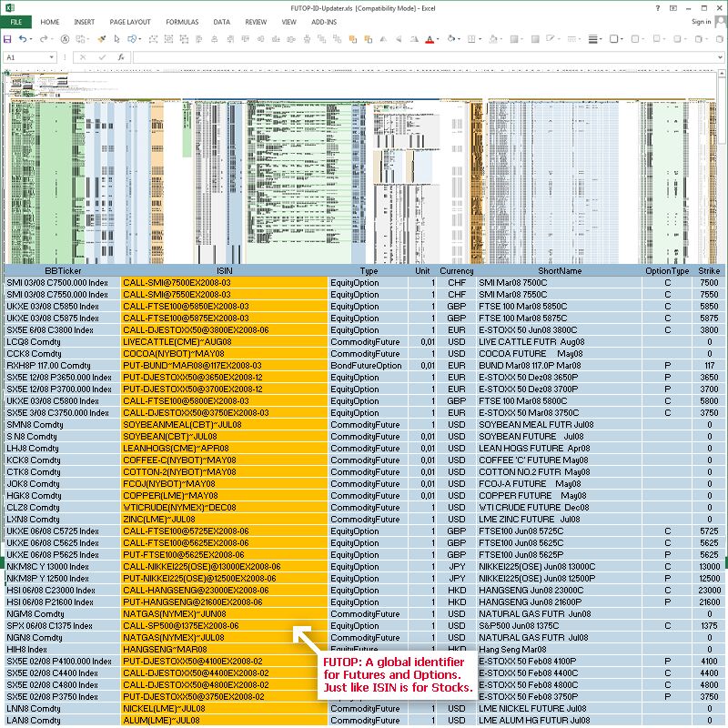This screenshot has width=728, height=728.
Task: Click the vertical scrollbar up arrow
Action: pos(722,74)
